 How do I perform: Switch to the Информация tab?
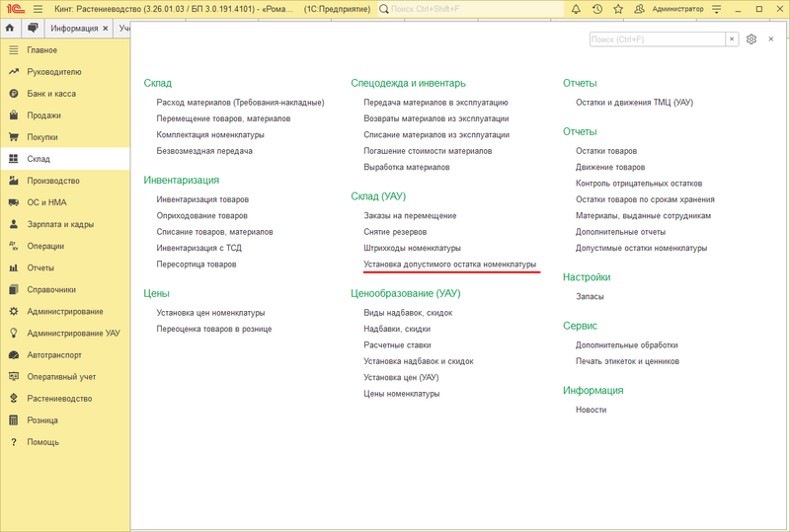75,29
